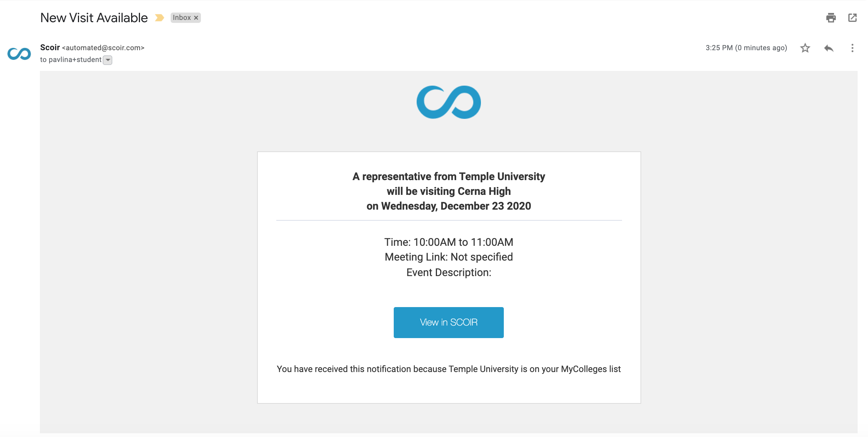The width and height of the screenshot is (868, 437).
Task: Print this email with printer icon
Action: coord(831,18)
